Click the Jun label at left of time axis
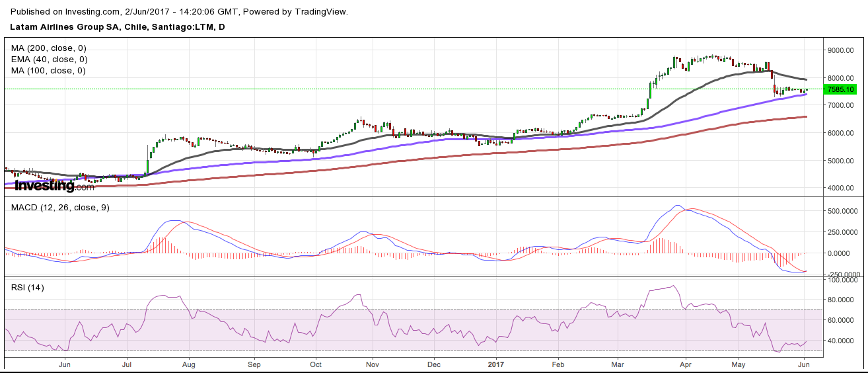This screenshot has width=868, height=373. pyautogui.click(x=65, y=364)
